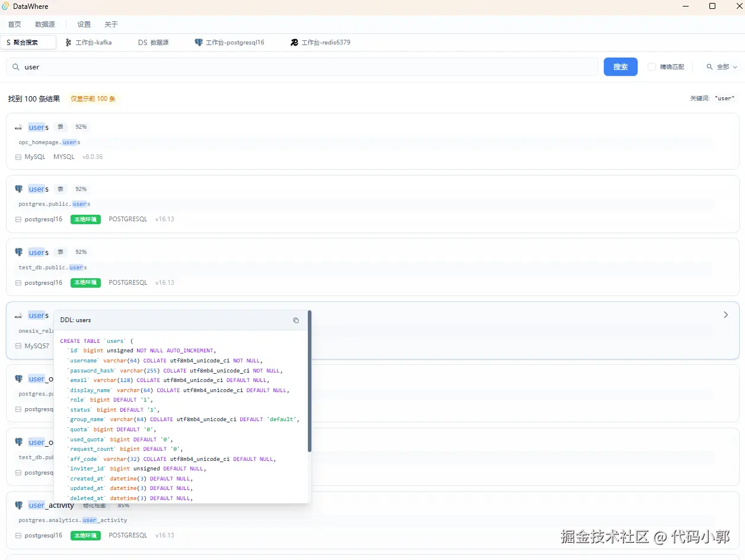
Task: Open the 关于 menu
Action: (x=112, y=24)
